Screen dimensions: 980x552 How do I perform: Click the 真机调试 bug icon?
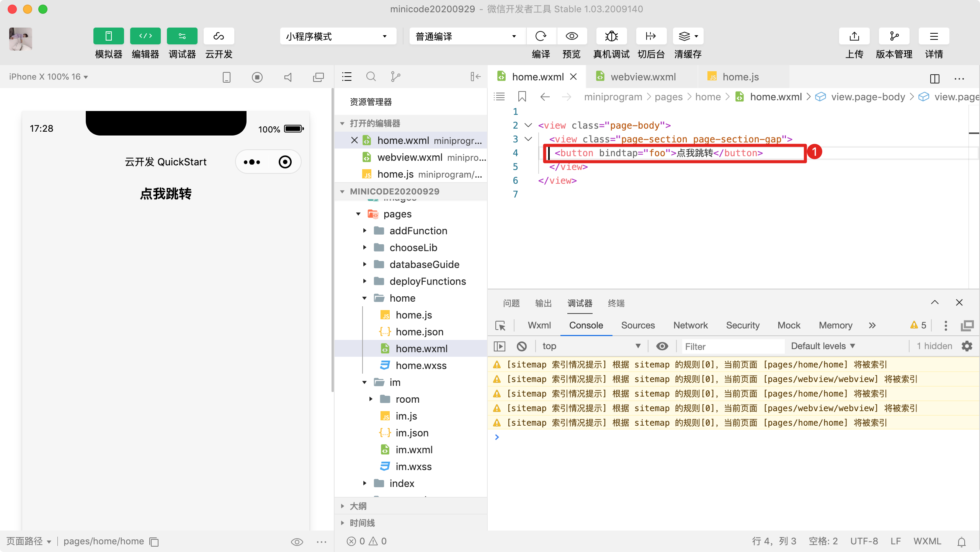(611, 36)
